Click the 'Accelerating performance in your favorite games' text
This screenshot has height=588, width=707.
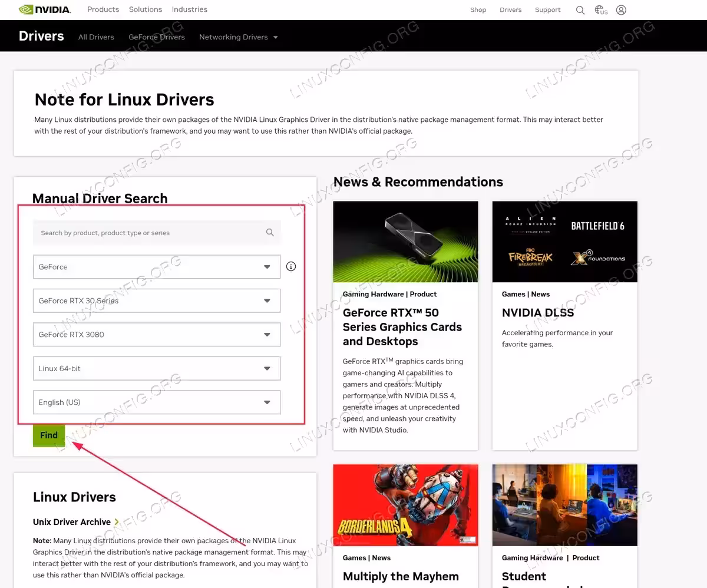(557, 338)
